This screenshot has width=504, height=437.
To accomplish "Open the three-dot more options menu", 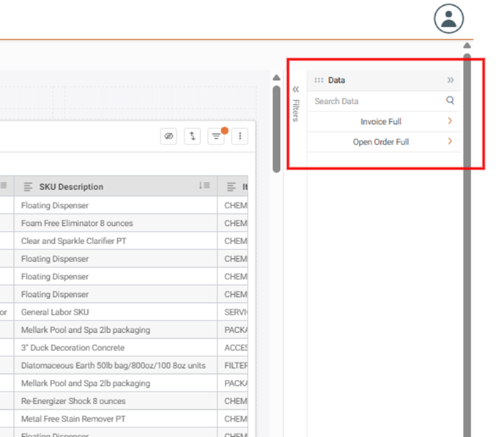I will click(x=240, y=136).
